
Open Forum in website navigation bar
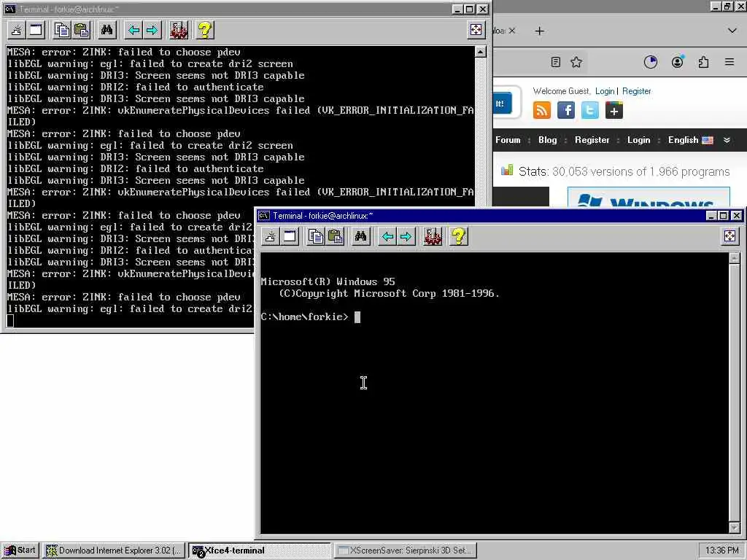508,140
